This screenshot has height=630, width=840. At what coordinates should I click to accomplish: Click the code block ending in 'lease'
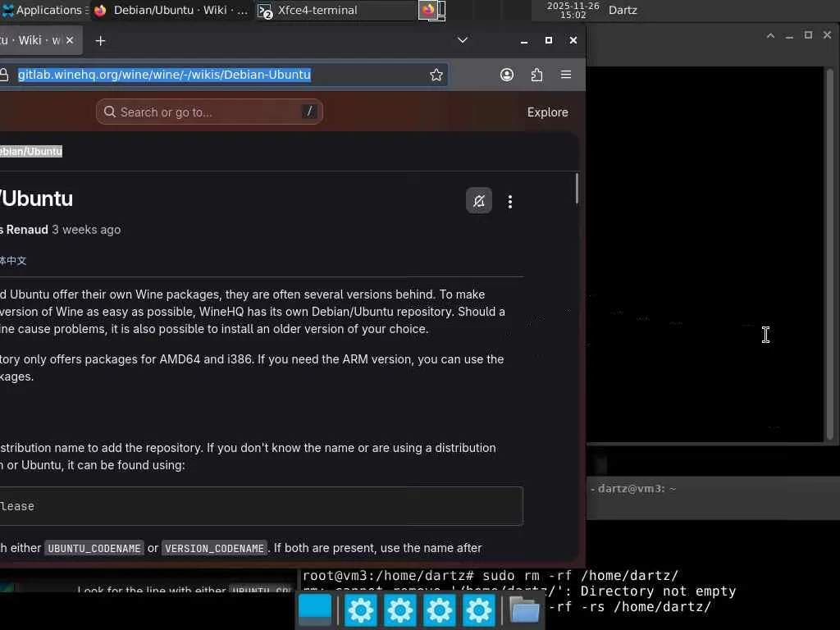tap(261, 506)
